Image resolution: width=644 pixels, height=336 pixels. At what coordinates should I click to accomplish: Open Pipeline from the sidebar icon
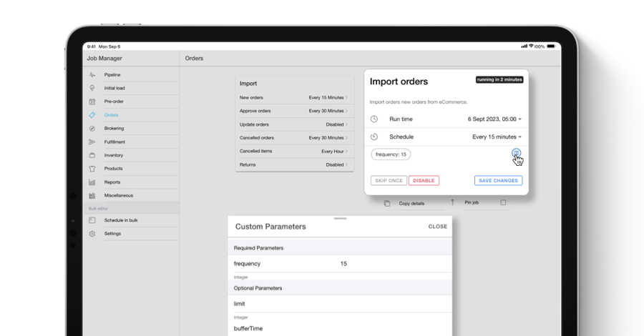coord(92,75)
